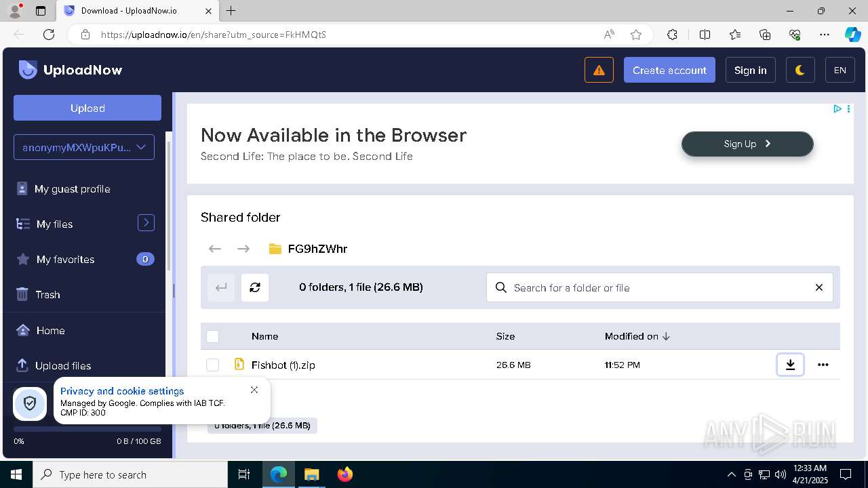The image size is (868, 488).
Task: Close the Download - UploadNow.io tab
Action: [208, 11]
